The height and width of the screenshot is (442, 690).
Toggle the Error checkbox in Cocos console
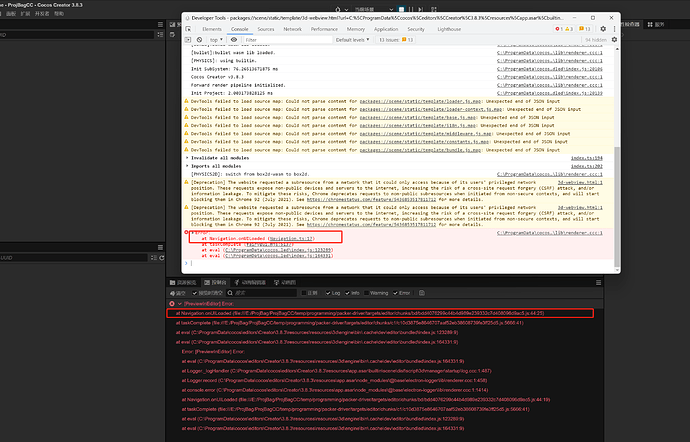coord(395,293)
